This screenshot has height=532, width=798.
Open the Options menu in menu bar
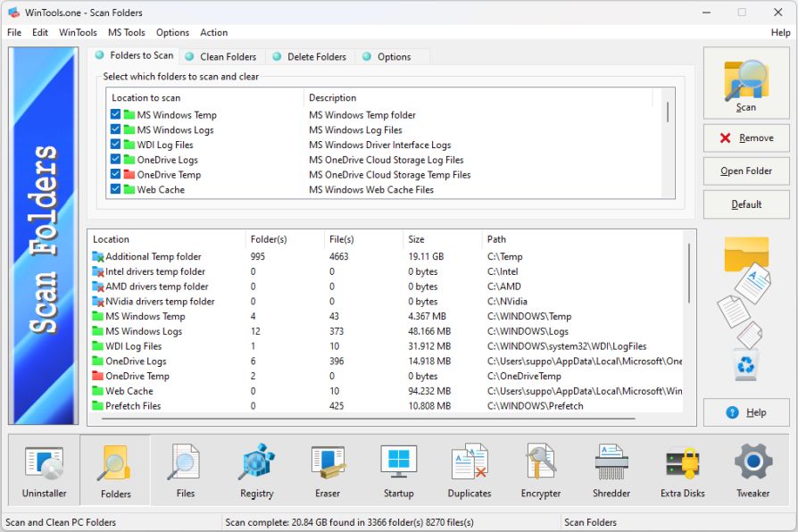click(x=172, y=33)
